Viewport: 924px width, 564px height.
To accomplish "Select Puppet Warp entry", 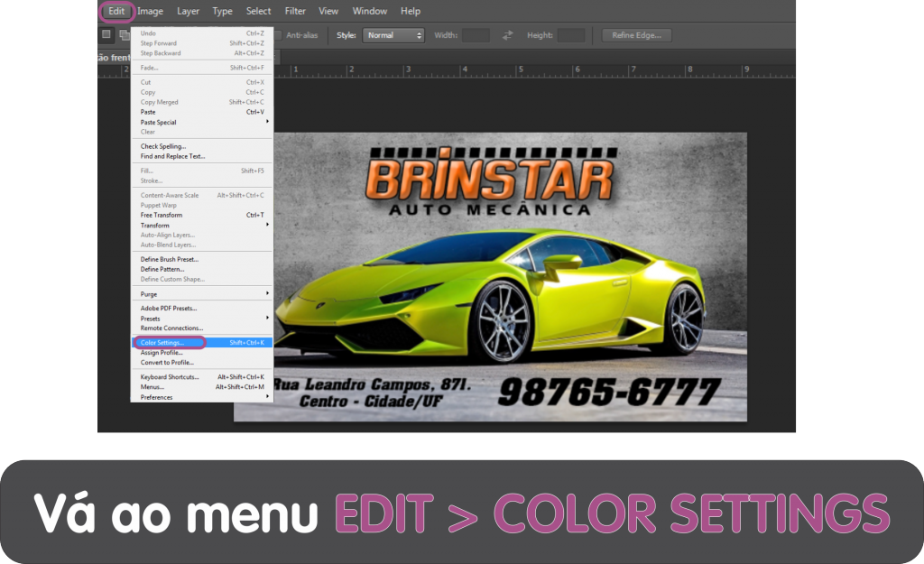I will coord(201,205).
